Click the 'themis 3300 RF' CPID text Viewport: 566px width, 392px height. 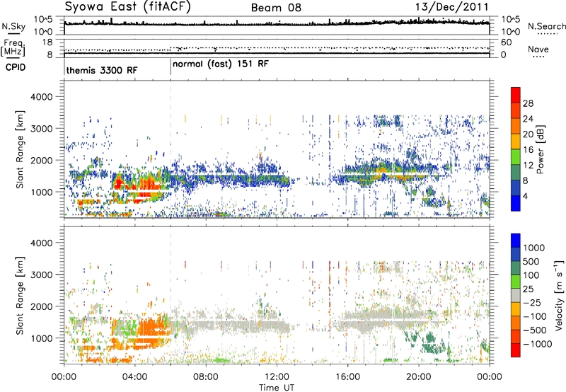click(102, 70)
